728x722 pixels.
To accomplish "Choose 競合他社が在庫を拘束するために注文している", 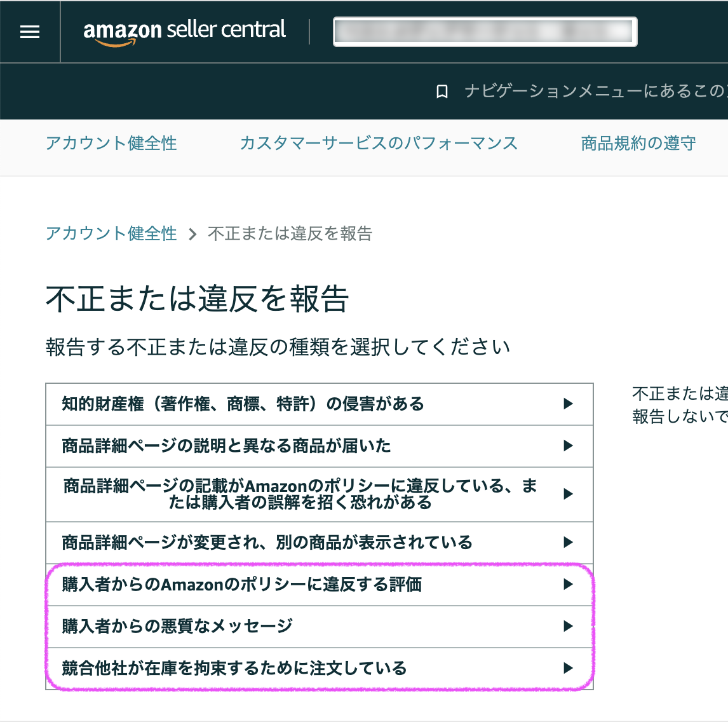I will pos(234,668).
